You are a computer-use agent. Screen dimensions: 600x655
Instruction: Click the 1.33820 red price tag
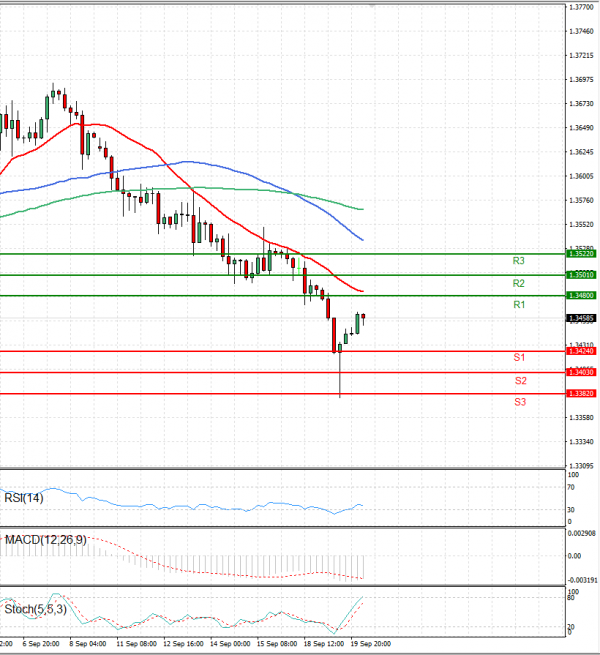point(580,394)
